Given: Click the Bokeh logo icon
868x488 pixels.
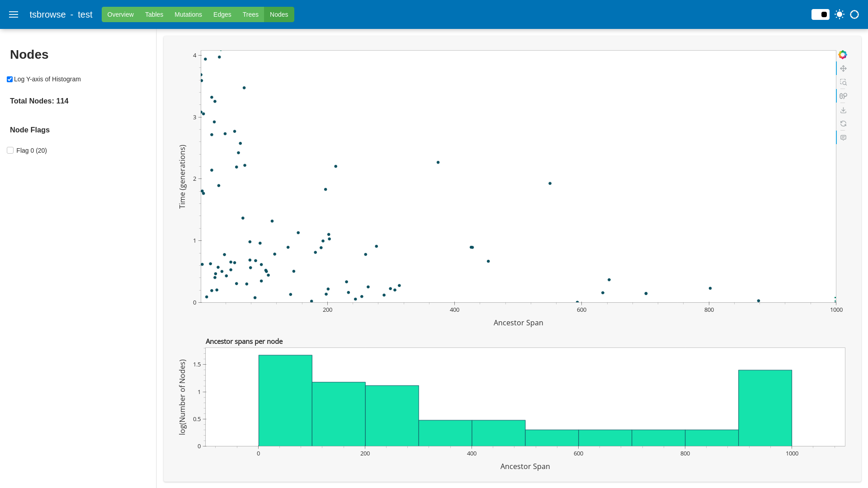Looking at the screenshot, I should (x=843, y=55).
